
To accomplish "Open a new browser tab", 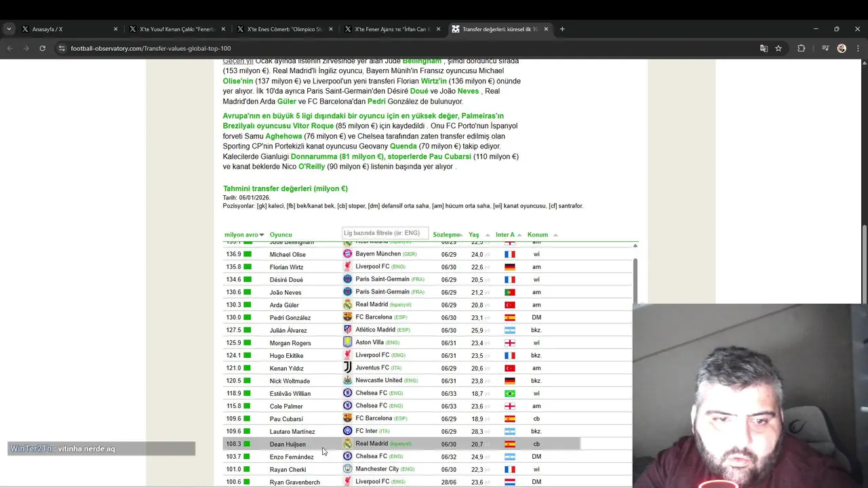I will point(562,29).
